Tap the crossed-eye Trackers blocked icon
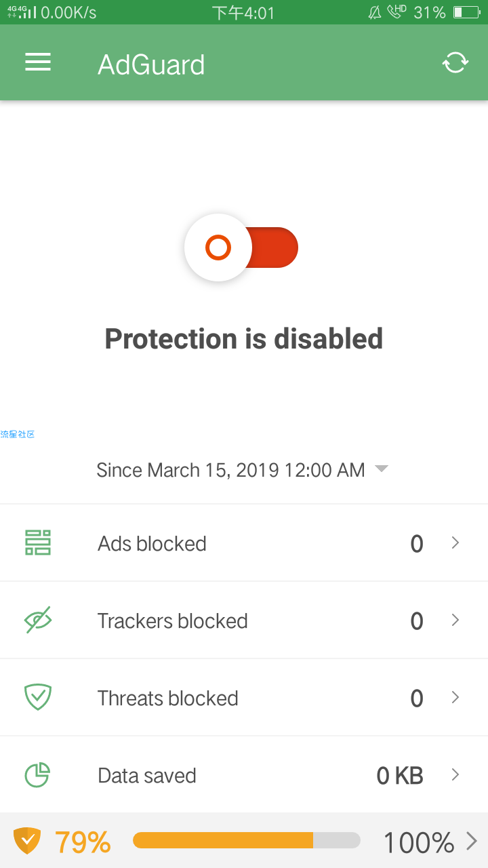The image size is (488, 868). 38,620
